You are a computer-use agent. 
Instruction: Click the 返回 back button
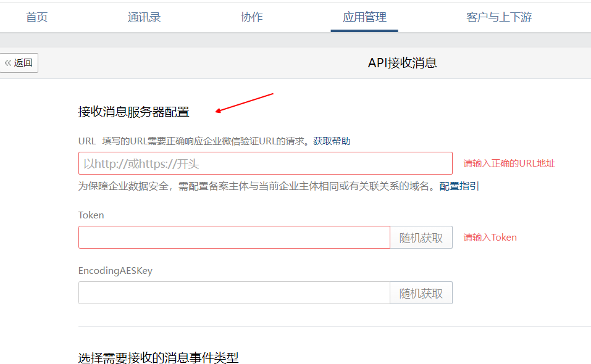point(19,63)
